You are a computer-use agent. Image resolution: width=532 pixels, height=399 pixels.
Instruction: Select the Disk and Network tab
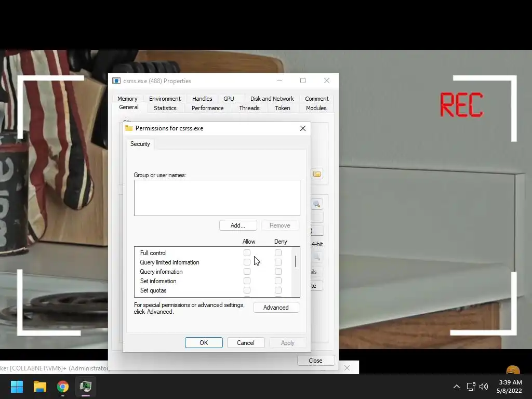(272, 99)
